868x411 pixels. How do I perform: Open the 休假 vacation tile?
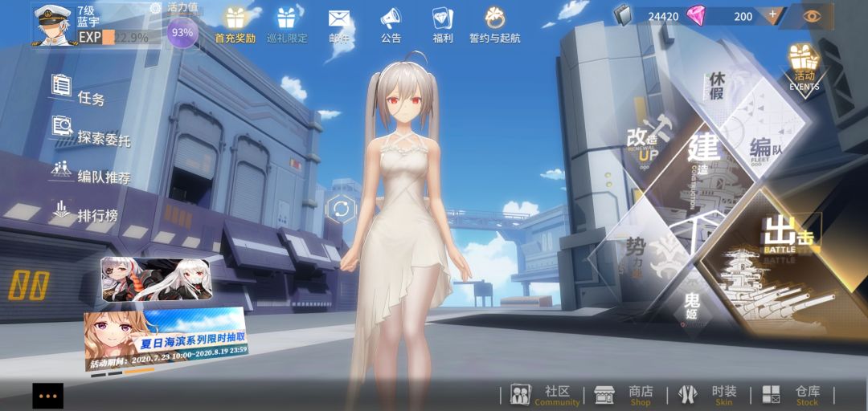coord(716,86)
